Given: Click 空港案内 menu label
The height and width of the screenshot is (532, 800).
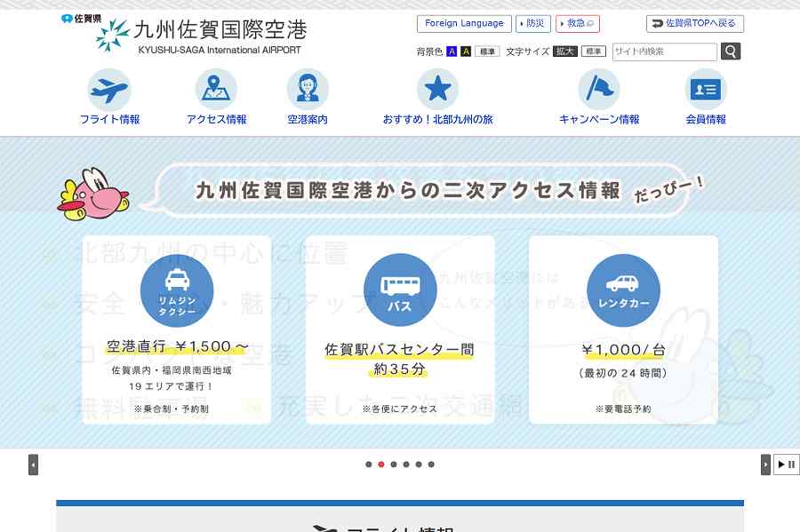Looking at the screenshot, I should 308,119.
